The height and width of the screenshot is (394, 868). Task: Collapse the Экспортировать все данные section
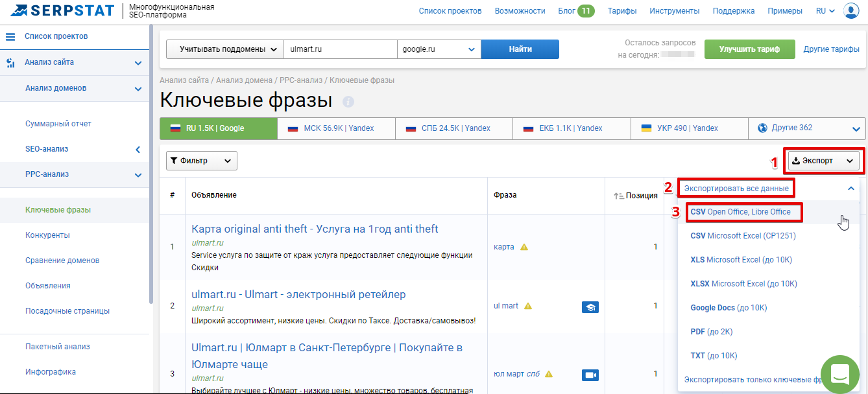click(851, 189)
